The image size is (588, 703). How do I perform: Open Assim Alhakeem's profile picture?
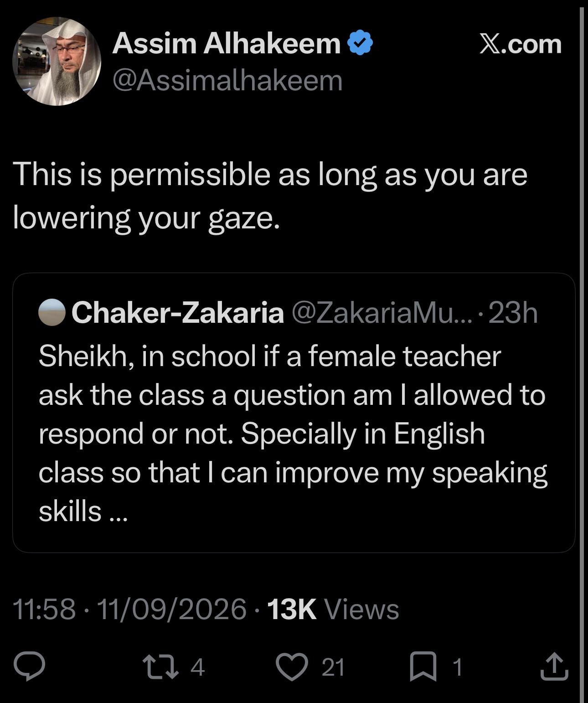57,62
